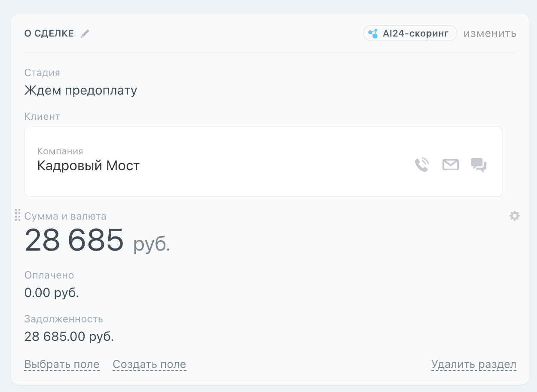Click the О СДЕЛКЕ section title
The height and width of the screenshot is (392, 537).
coord(49,34)
